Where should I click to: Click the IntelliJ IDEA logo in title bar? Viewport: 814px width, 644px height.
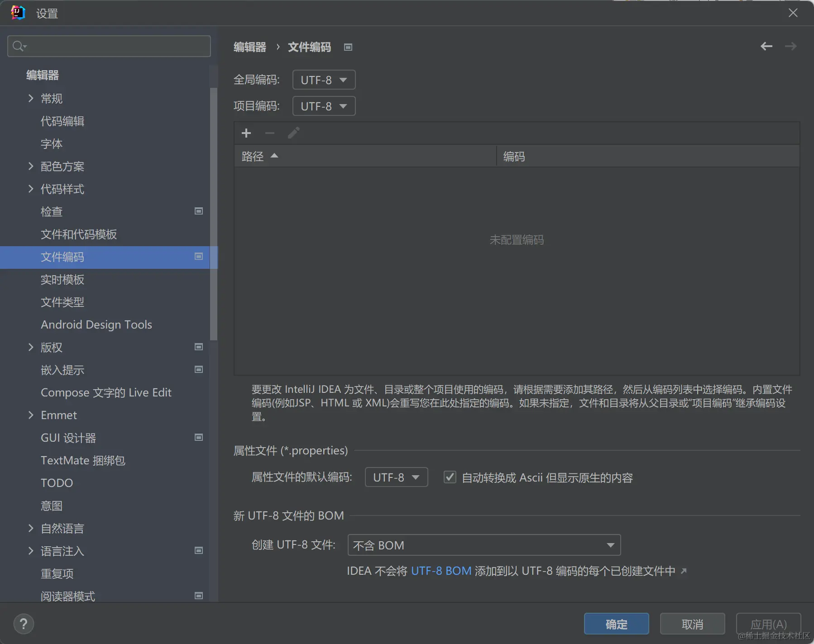click(18, 13)
